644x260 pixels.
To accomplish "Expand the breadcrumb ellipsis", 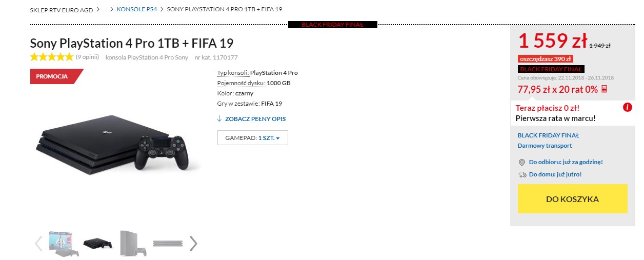I will tap(105, 9).
